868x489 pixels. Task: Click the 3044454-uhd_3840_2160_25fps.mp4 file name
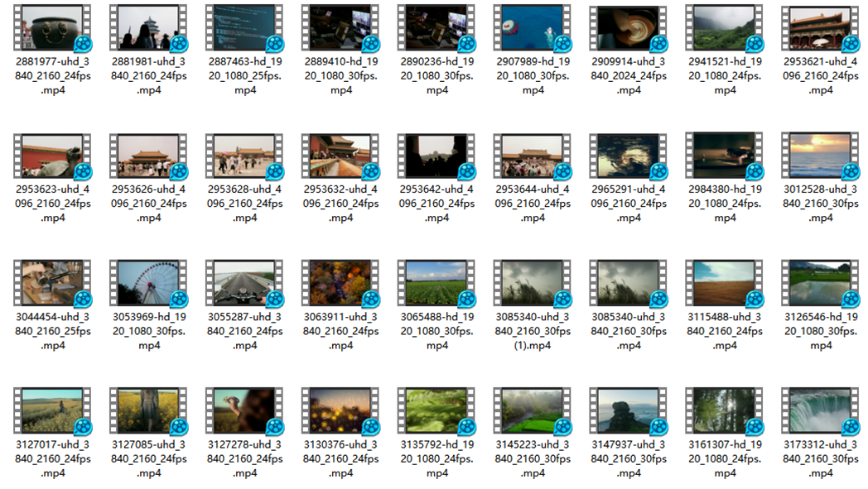point(53,331)
